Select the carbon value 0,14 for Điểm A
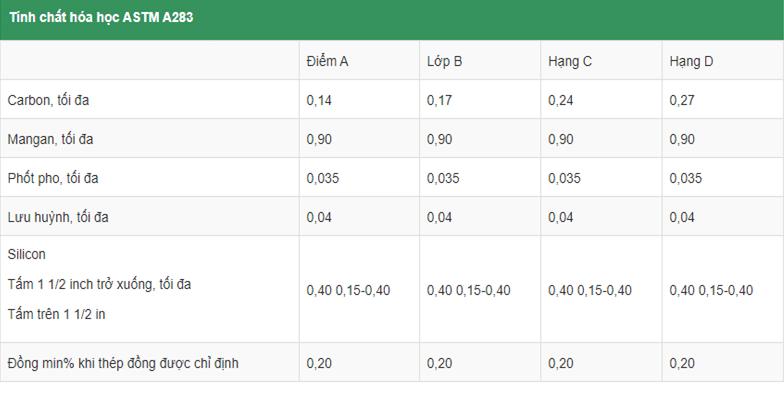 click(x=319, y=100)
